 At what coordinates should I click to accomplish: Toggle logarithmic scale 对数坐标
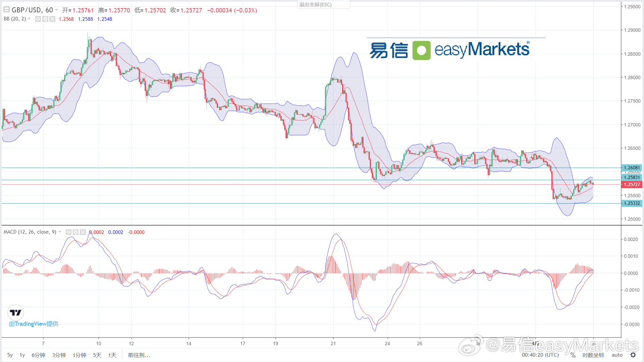(x=593, y=355)
